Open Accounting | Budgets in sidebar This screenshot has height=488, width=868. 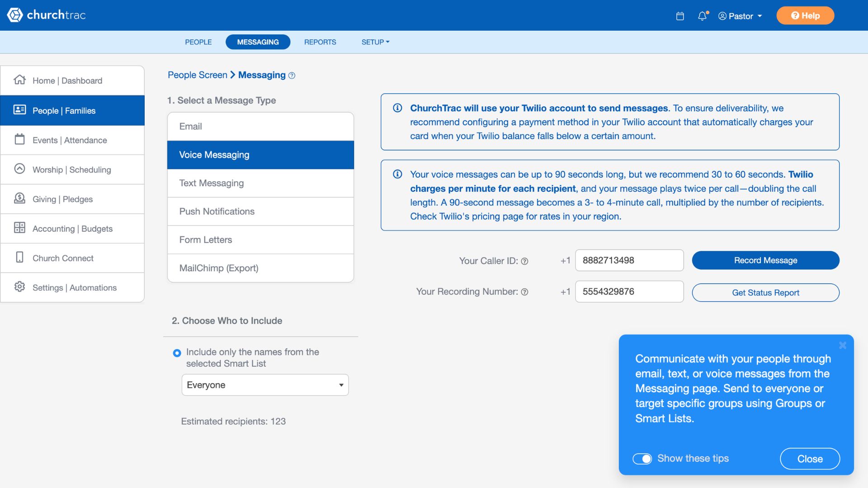(x=72, y=229)
